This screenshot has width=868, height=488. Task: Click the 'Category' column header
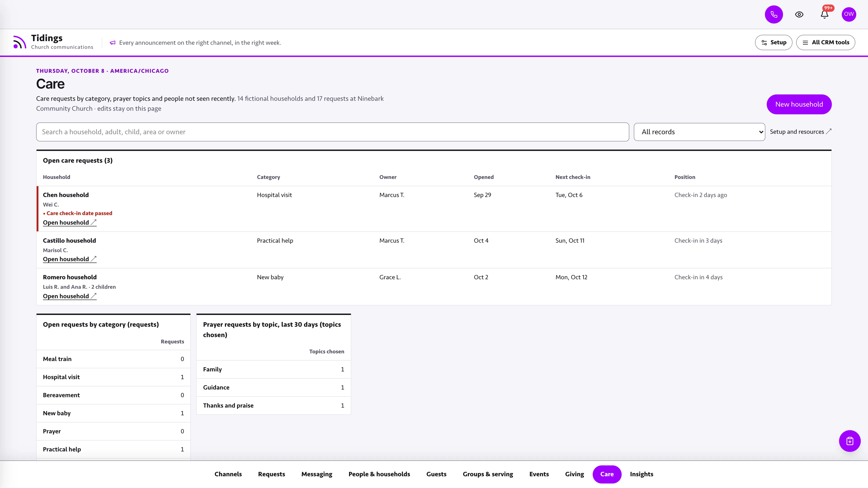point(268,177)
